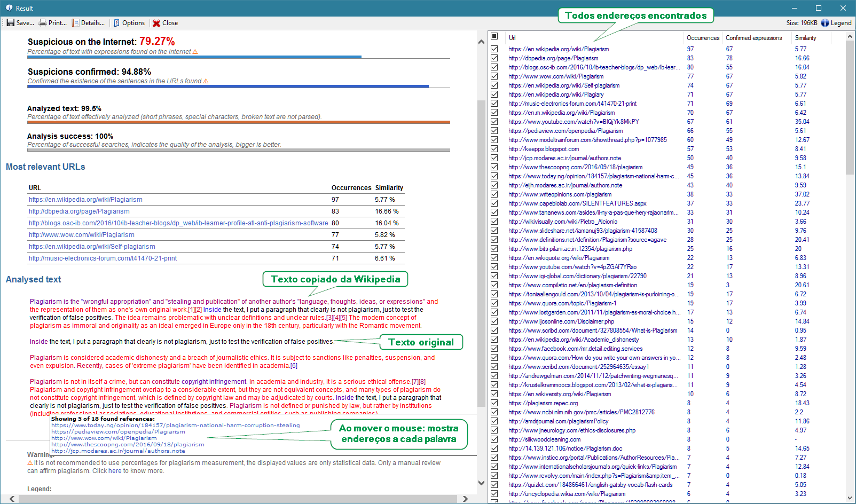856x504 pixels.
Task: Uncheck the en.wikipedia.org/wiki/Plagiarism entry
Action: click(494, 49)
